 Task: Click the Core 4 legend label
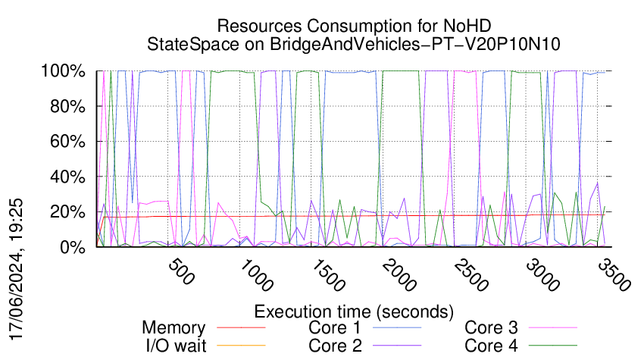click(x=491, y=346)
